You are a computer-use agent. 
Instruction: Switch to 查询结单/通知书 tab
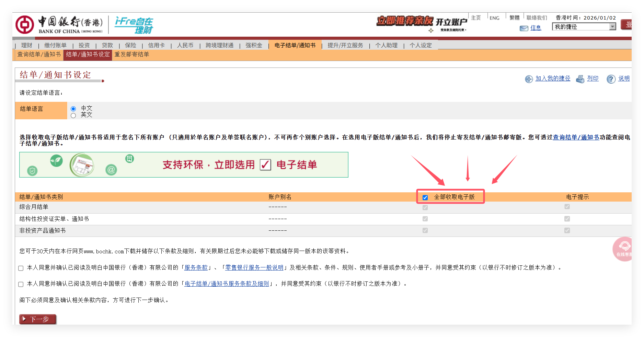(39, 55)
